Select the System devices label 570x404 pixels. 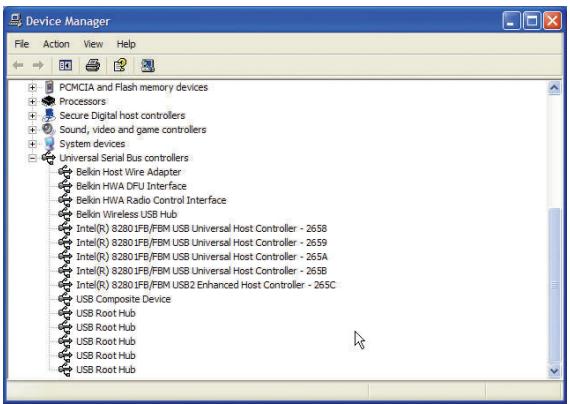click(x=92, y=144)
